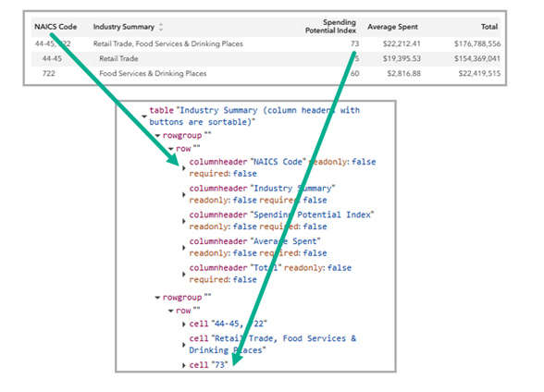Collapse the first rowgroup node

tap(157, 136)
